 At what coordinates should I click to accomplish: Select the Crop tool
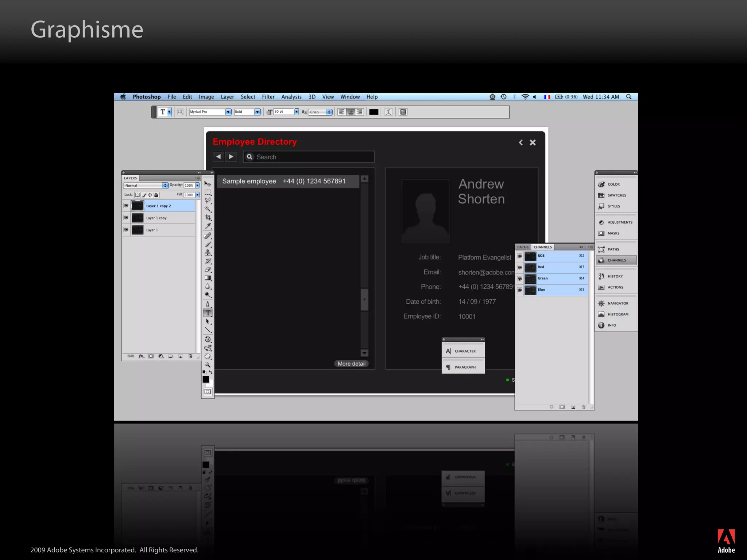click(208, 217)
